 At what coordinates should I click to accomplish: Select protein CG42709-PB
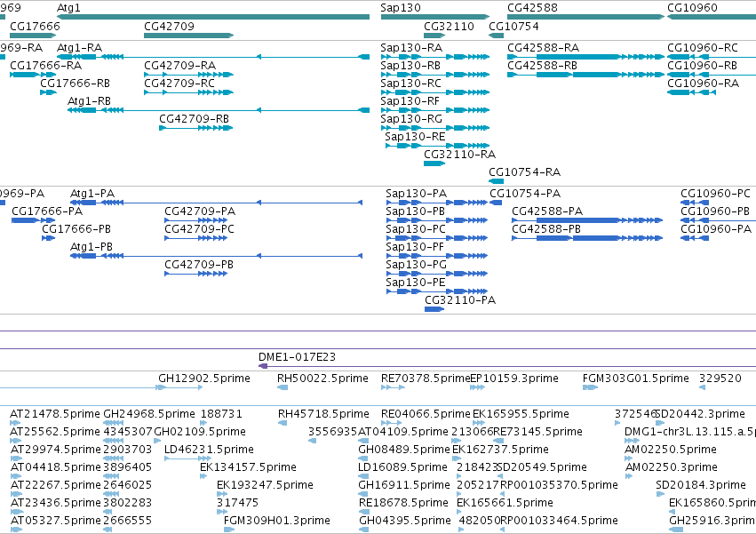[195, 274]
